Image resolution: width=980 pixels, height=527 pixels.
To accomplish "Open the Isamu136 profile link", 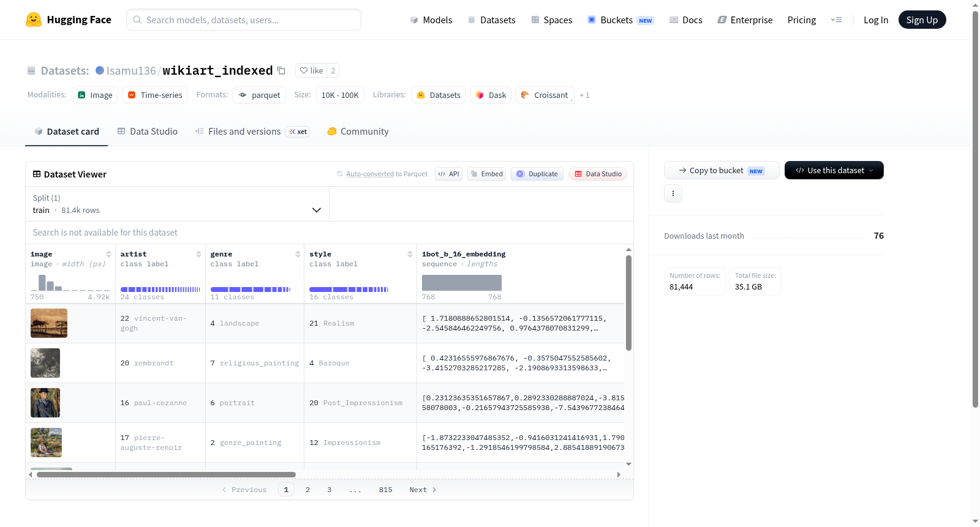I will 131,70.
